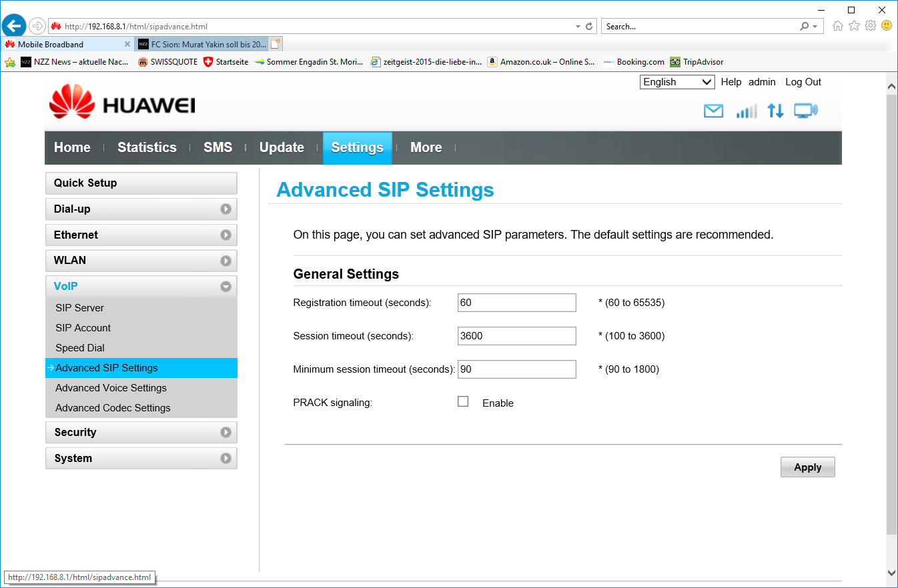Click the browser back arrow button
898x588 pixels.
pyautogui.click(x=14, y=26)
